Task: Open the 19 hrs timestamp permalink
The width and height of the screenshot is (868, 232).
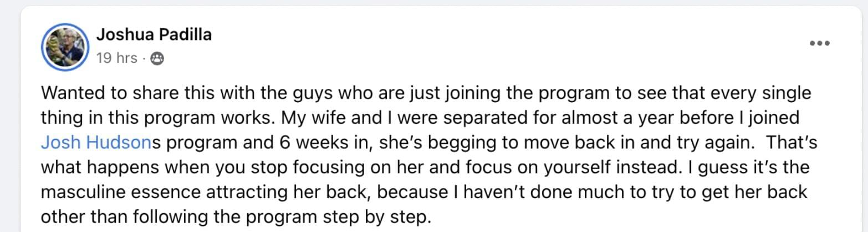Action: click(117, 58)
